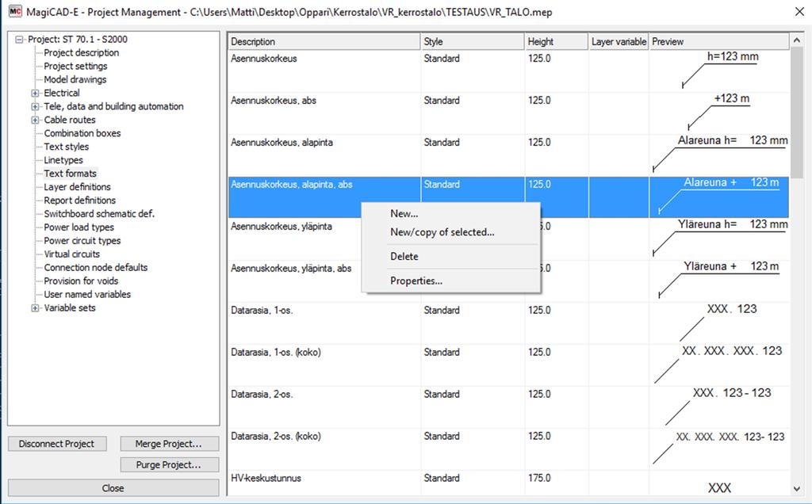Click the 'Yläreuna h= 123 mm' preview
This screenshot has height=504, width=812.
[x=720, y=238]
